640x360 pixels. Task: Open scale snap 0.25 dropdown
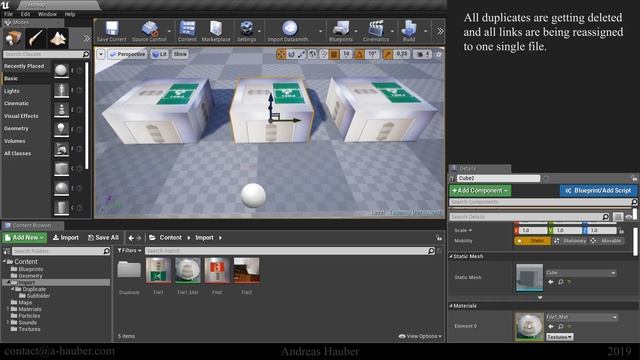402,54
